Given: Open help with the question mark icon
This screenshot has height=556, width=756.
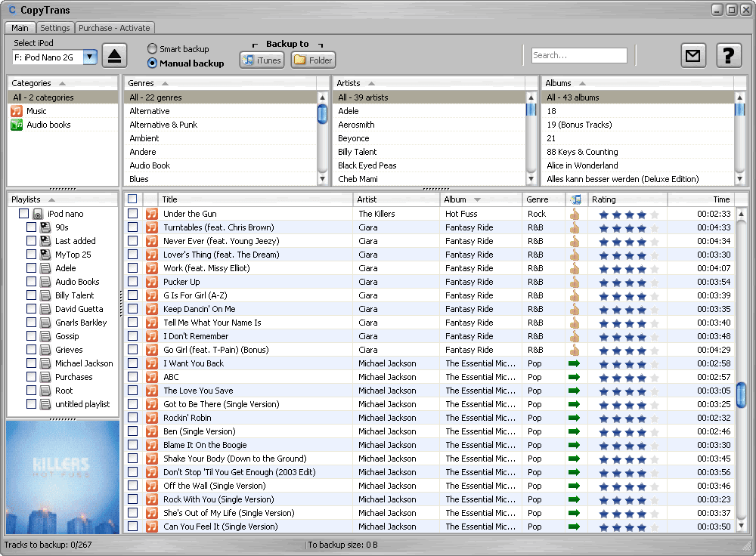Looking at the screenshot, I should click(x=729, y=56).
